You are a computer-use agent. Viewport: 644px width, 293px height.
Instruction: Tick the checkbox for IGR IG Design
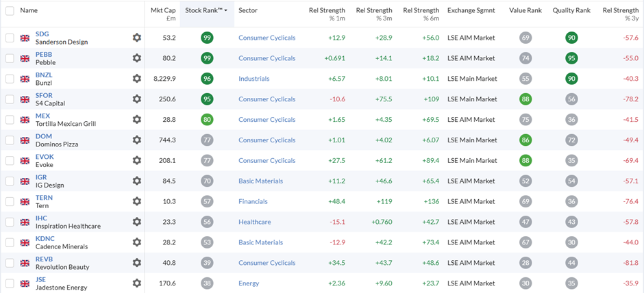[x=10, y=181]
